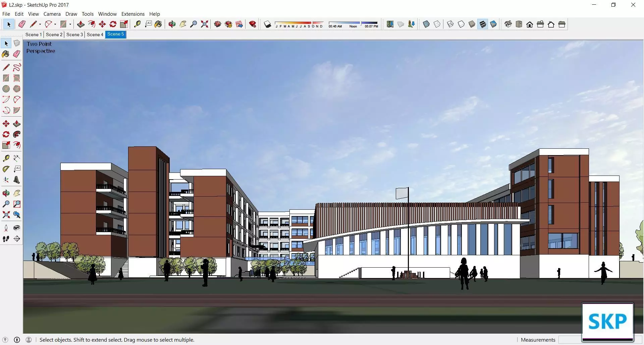Click the Send to LayOut icon

click(x=239, y=24)
